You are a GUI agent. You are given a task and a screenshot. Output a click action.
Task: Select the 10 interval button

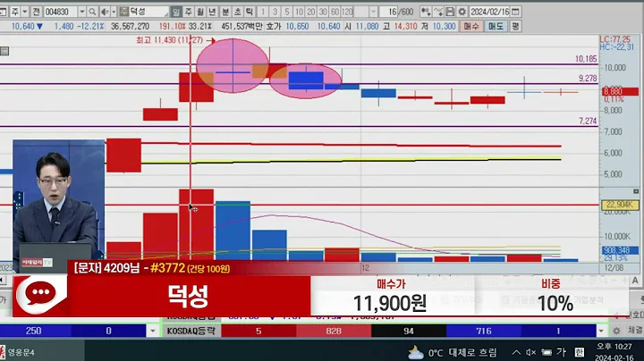[300, 12]
